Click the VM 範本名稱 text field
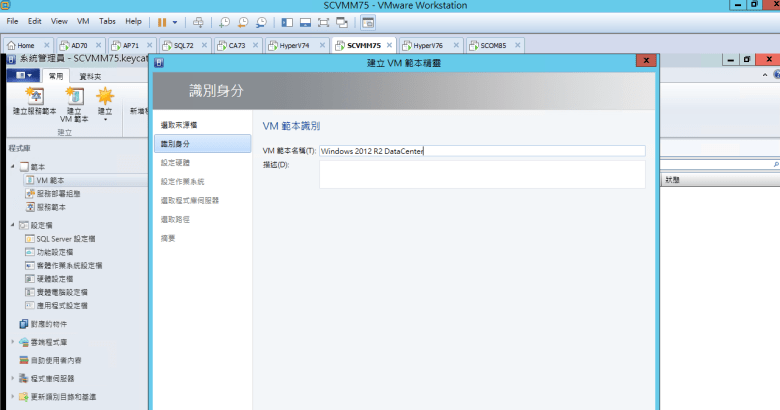This screenshot has height=410, width=780. click(x=482, y=151)
